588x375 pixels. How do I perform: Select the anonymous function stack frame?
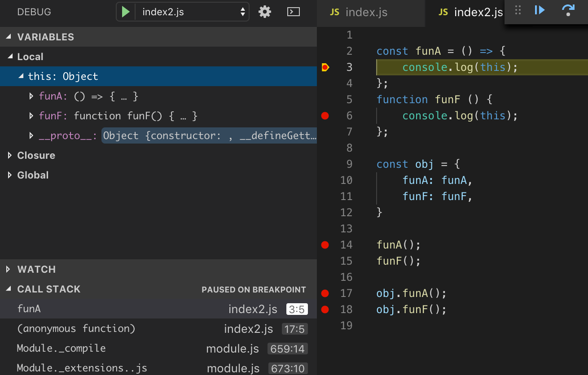(x=76, y=329)
